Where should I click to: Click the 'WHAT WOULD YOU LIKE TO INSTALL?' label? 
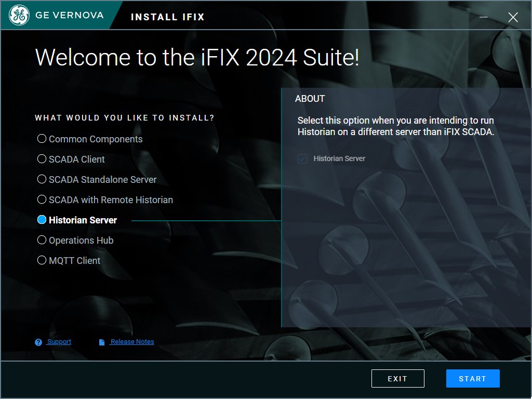[x=125, y=118]
